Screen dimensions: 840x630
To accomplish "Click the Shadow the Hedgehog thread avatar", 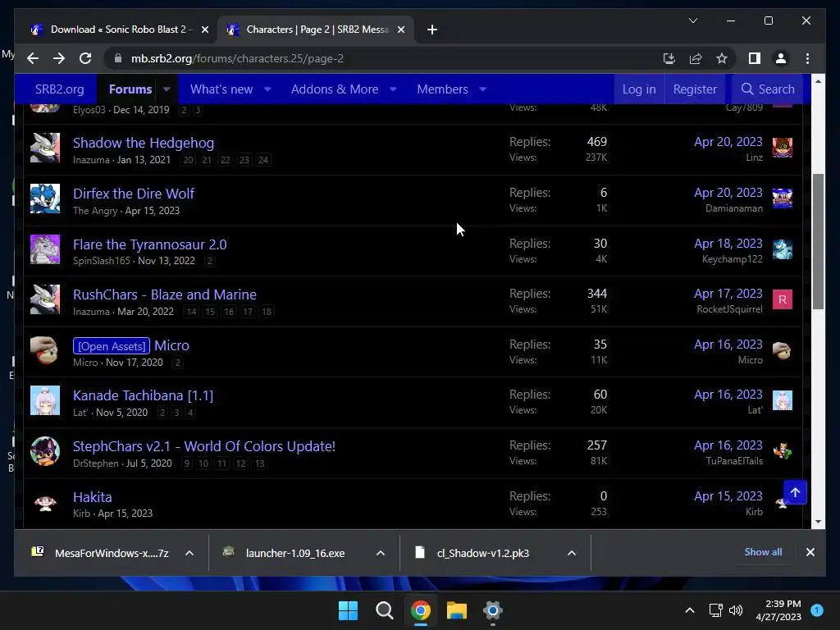I will coord(45,148).
